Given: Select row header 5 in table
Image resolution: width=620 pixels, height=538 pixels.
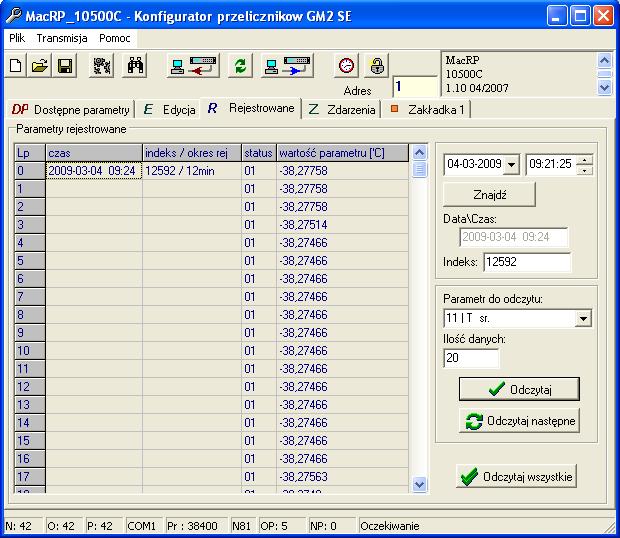Looking at the screenshot, I should (x=30, y=261).
